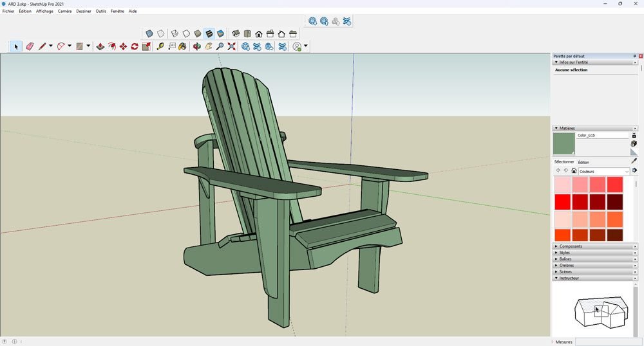Pick the pink Eraser tool
The image size is (644, 346).
pyautogui.click(x=30, y=47)
